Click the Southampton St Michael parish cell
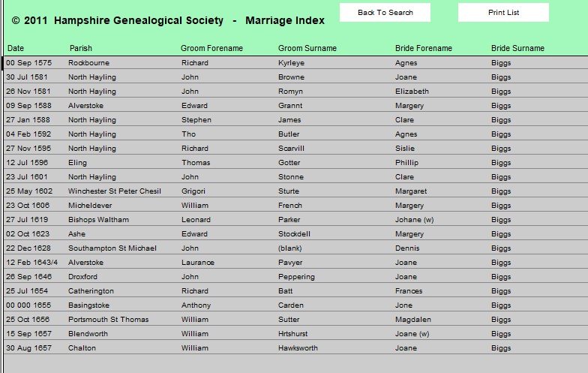This screenshot has width=588, height=373. click(x=112, y=248)
